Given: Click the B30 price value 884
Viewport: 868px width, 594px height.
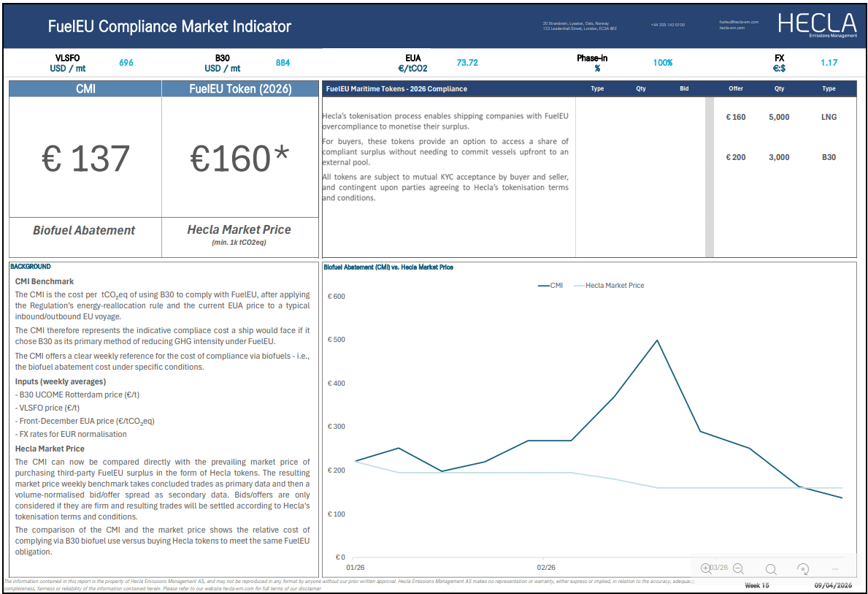Looking at the screenshot, I should pyautogui.click(x=283, y=63).
